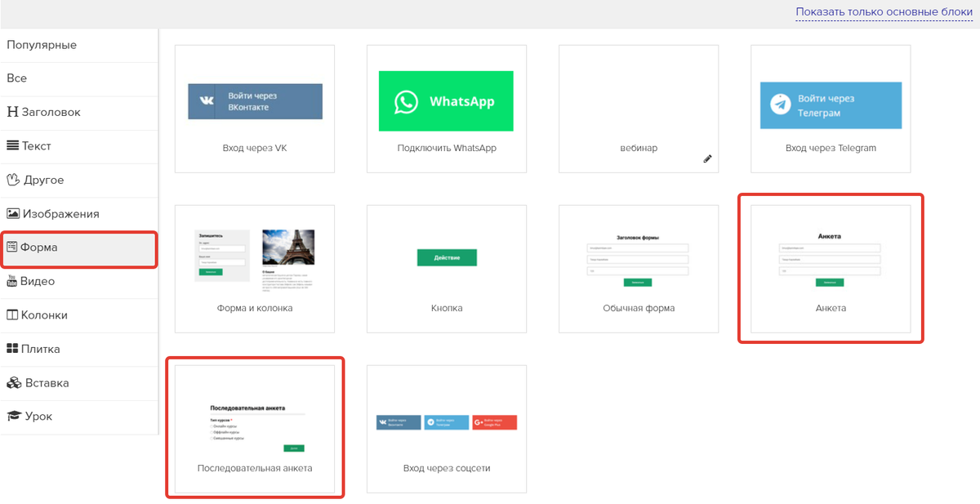Choose the Обычная форма block
980x504 pixels.
pos(639,269)
